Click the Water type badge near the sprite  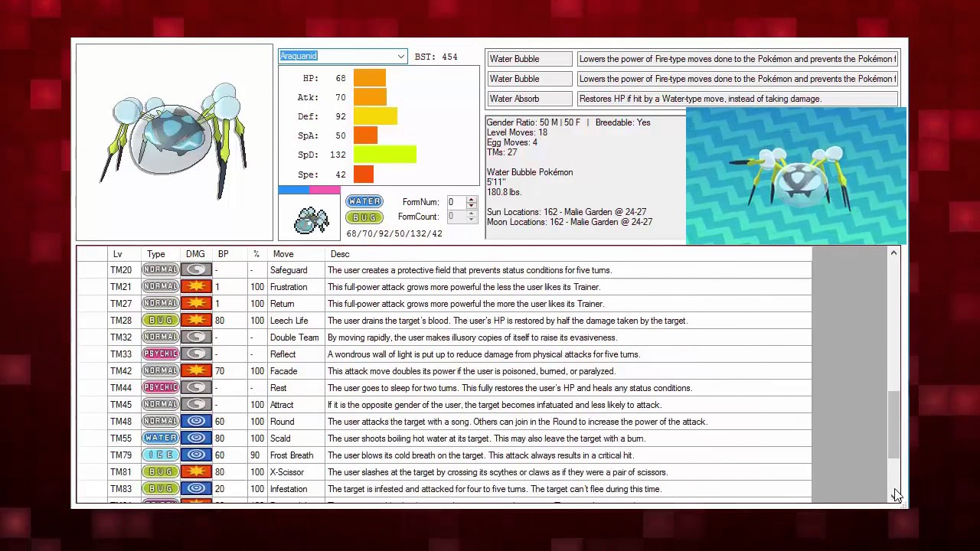(x=364, y=201)
